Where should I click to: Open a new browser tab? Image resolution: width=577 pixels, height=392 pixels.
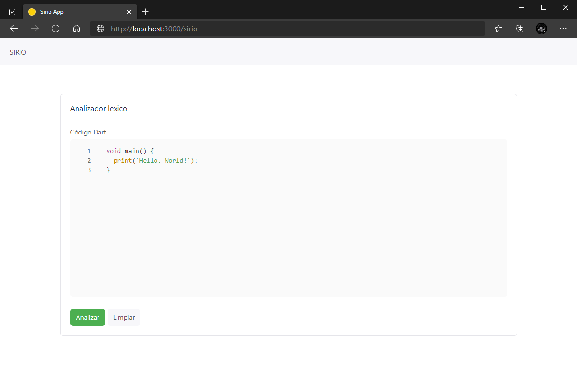click(x=146, y=11)
